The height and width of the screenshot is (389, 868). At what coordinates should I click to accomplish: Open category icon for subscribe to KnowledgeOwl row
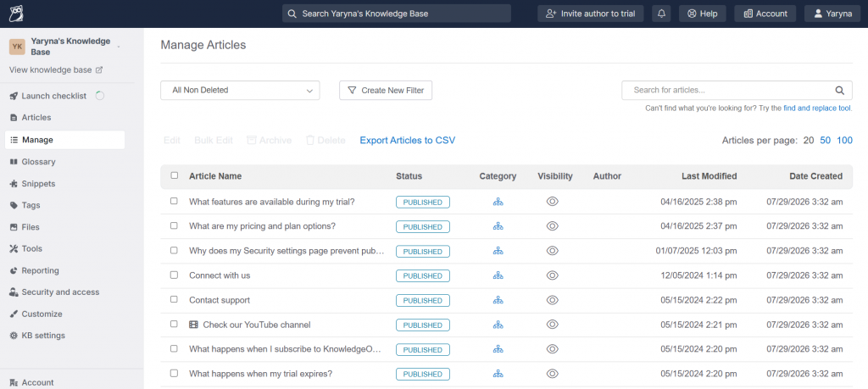(498, 349)
